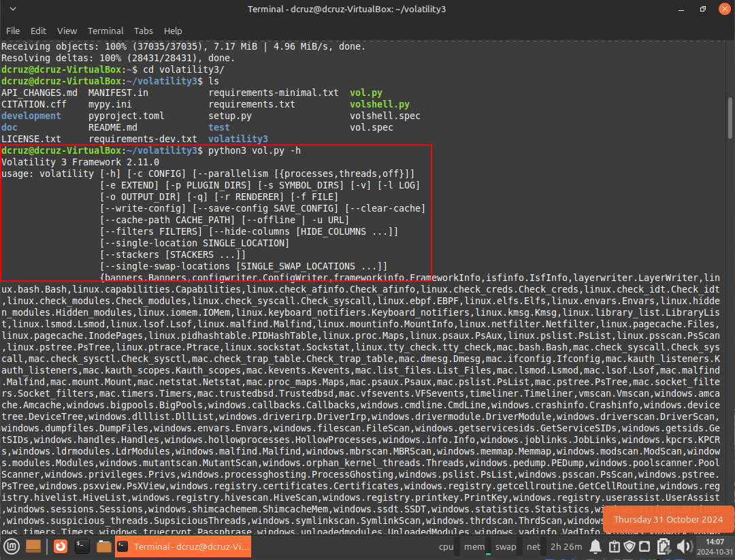
Task: Launch Firefox from the panel
Action: coord(61,546)
